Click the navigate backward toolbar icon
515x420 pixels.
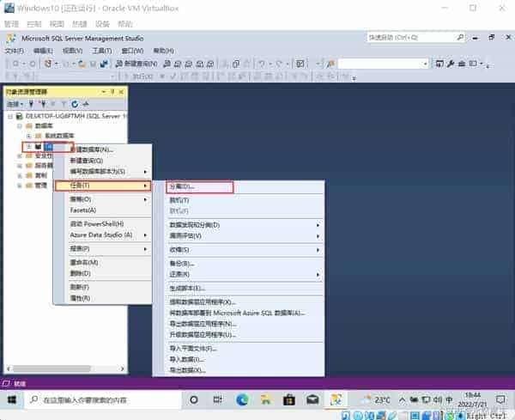point(15,64)
